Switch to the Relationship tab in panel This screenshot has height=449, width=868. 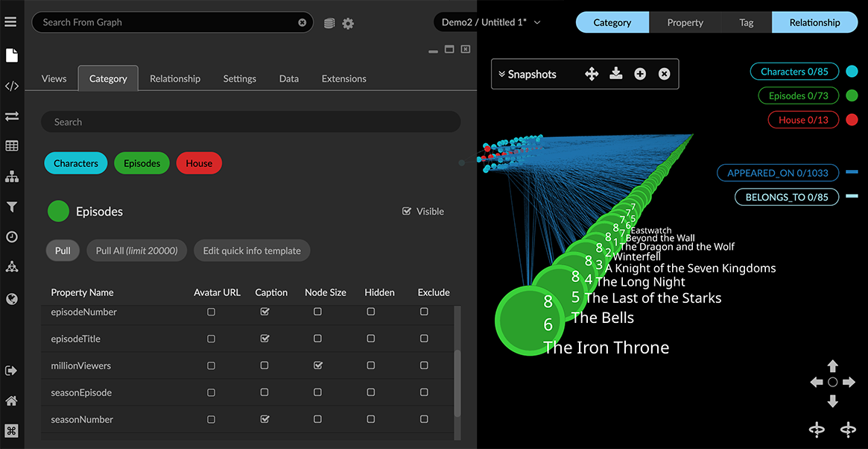[x=175, y=79]
